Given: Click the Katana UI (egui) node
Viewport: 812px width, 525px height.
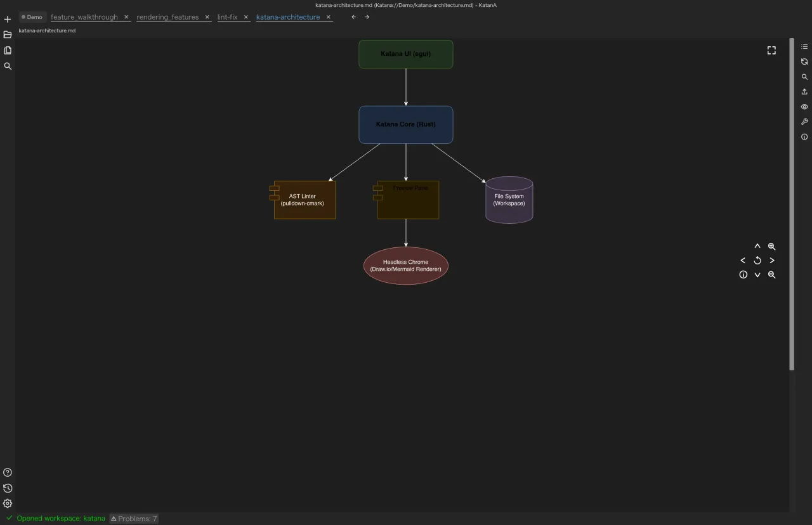Looking at the screenshot, I should (x=406, y=54).
